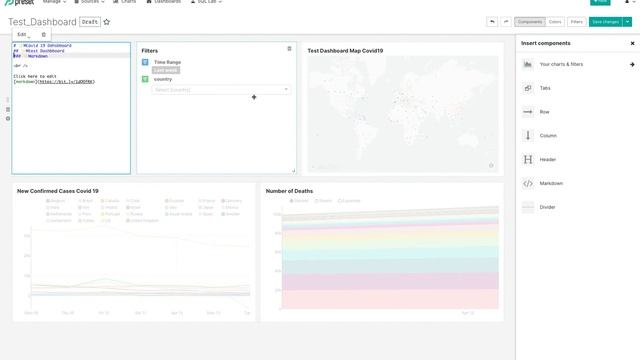Delete the Filters chart via trash icon

point(289,49)
